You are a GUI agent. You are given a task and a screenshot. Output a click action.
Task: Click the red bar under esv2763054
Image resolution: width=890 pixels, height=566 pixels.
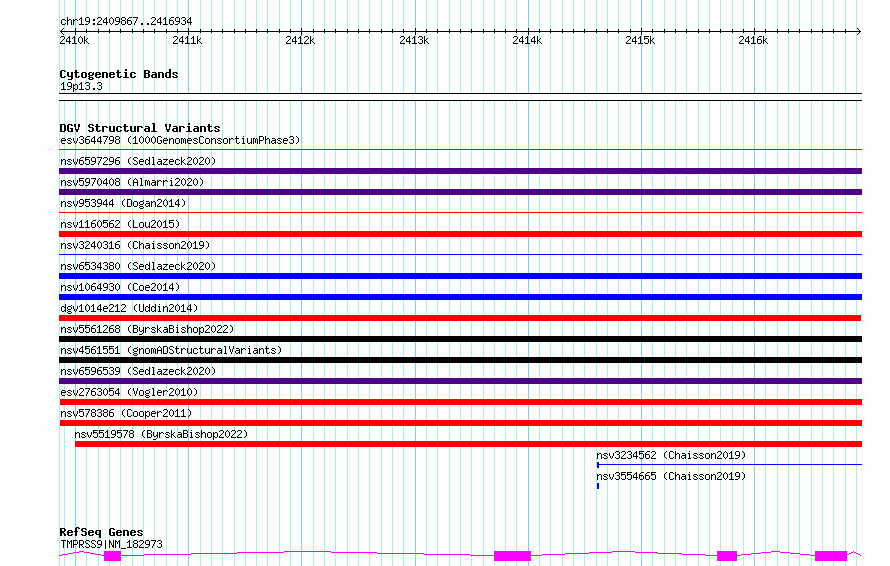(x=460, y=402)
